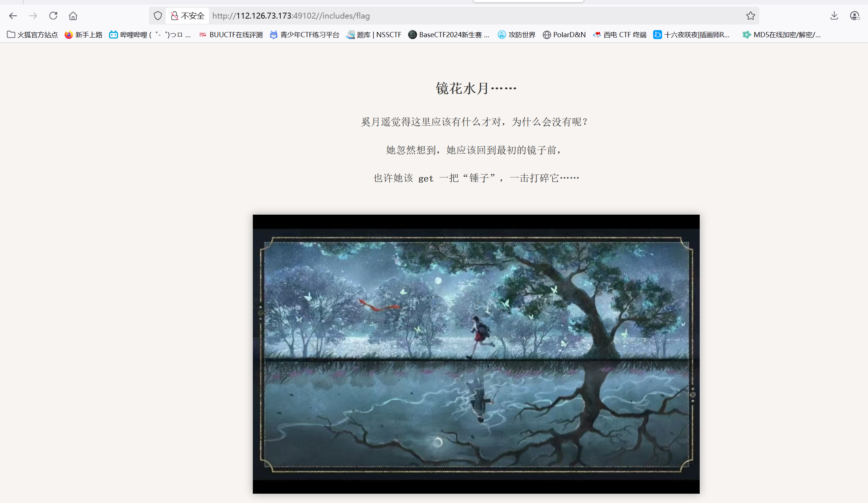Open the MD5在线加密/解密 bookmark

[x=781, y=35]
